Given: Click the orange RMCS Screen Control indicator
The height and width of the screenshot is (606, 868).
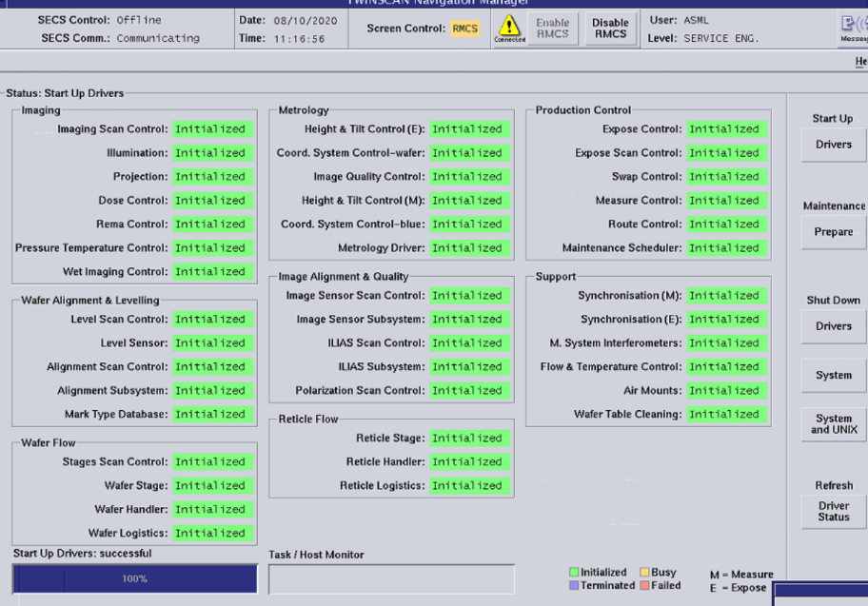Looking at the screenshot, I should point(465,29).
